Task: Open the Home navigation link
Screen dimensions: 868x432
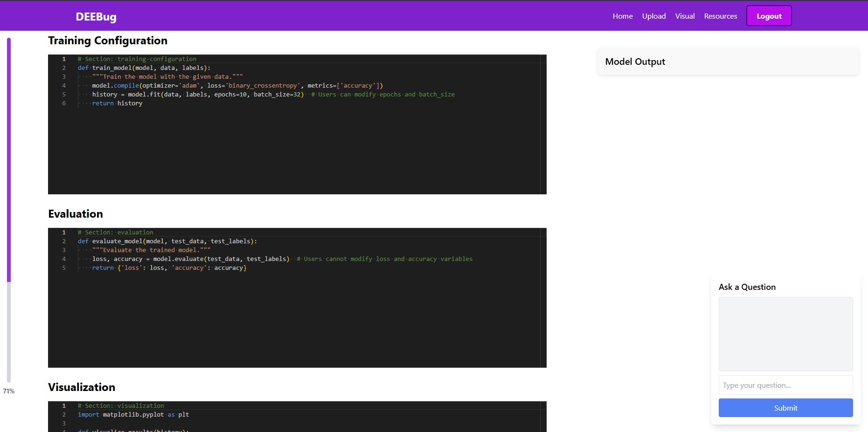Action: coord(623,16)
